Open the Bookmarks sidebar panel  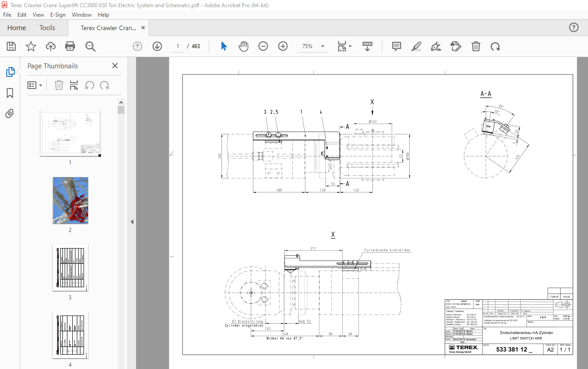click(10, 93)
